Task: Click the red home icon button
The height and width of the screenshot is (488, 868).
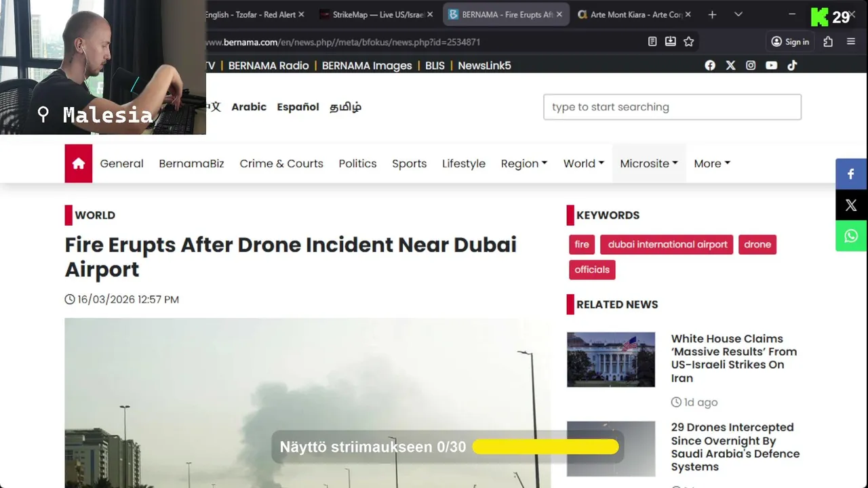Action: click(x=79, y=163)
